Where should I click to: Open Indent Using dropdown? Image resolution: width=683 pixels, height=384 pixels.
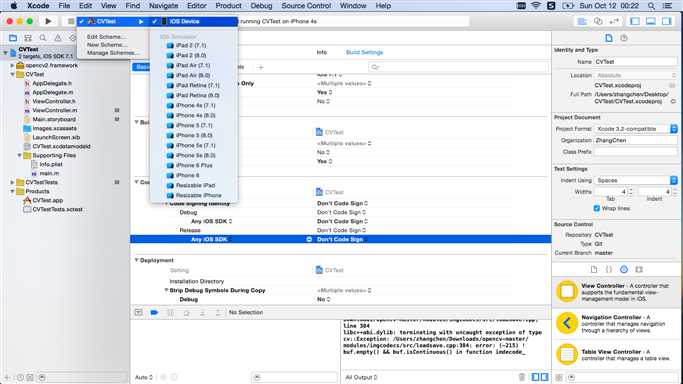(636, 180)
